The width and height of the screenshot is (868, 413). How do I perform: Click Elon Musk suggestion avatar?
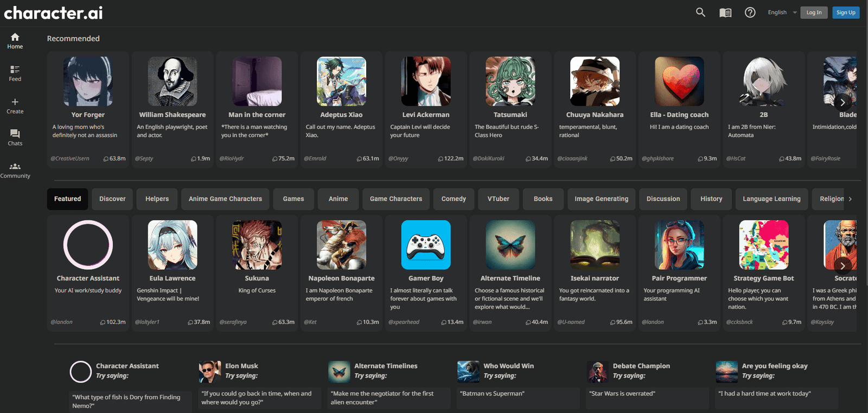pos(210,372)
